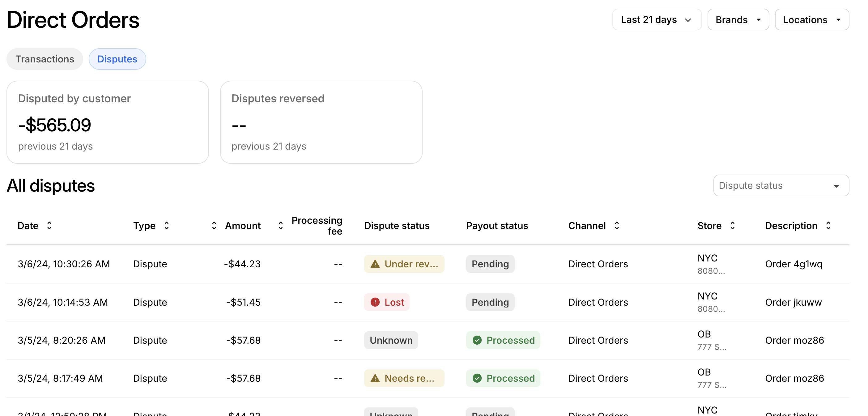Sort table by Date column arrows

point(49,225)
